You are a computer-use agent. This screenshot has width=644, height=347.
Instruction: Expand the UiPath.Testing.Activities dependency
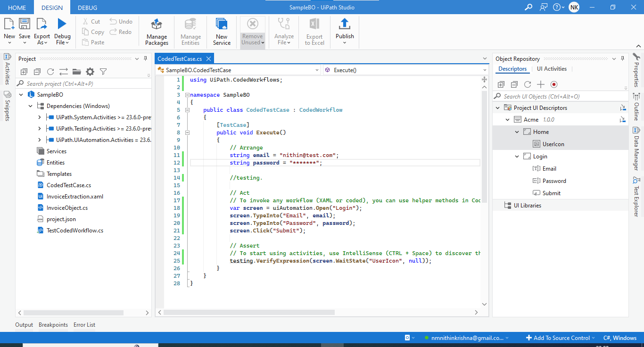point(40,129)
